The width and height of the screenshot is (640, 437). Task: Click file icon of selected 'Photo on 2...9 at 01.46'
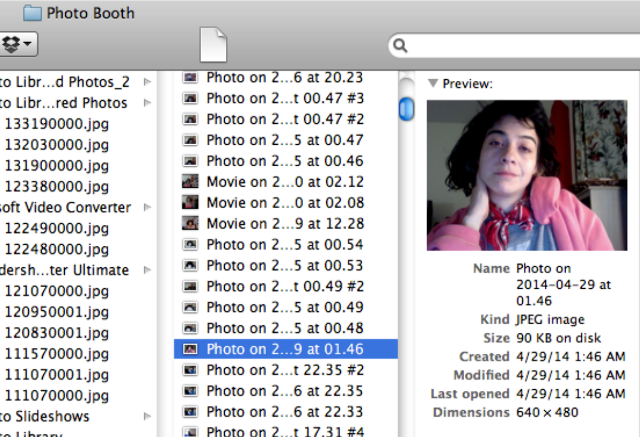click(190, 349)
